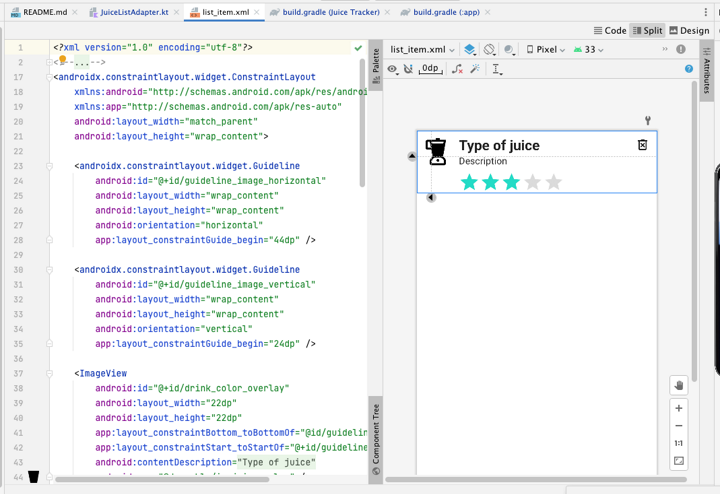This screenshot has height=494, width=720.
Task: Open the Pixel device dropdown
Action: click(546, 49)
